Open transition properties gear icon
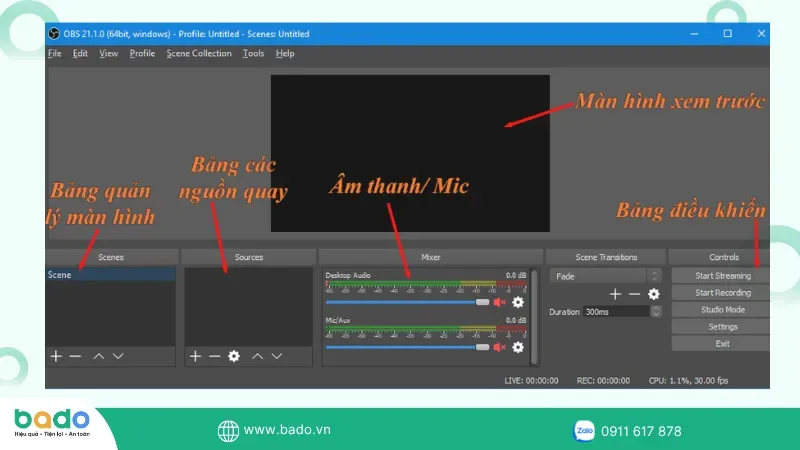This screenshot has height=450, width=800. tap(654, 294)
